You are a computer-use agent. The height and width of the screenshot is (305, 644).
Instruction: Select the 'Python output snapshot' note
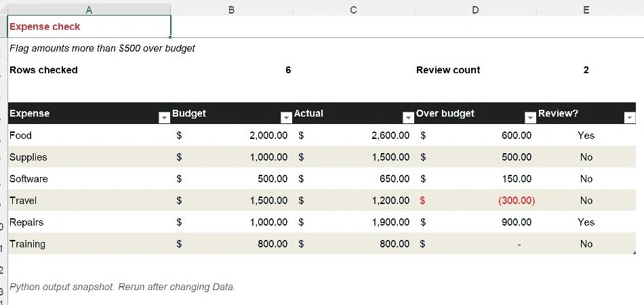123,287
